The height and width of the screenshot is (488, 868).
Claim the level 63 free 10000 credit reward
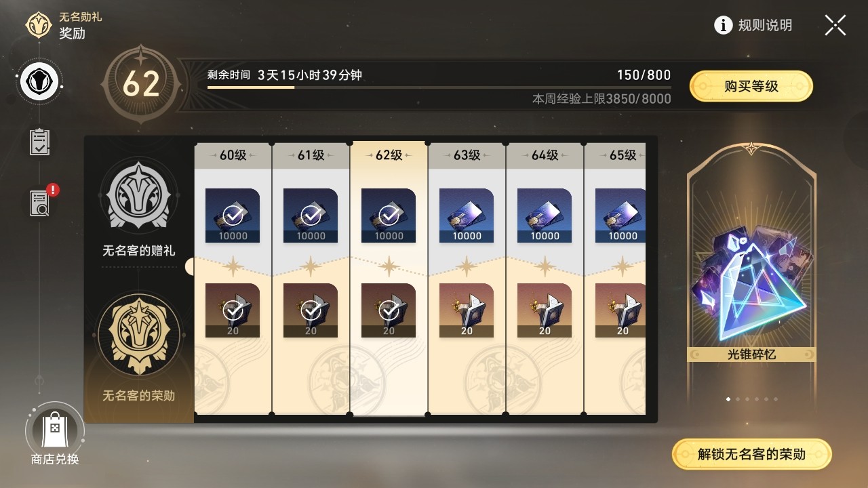tap(467, 216)
